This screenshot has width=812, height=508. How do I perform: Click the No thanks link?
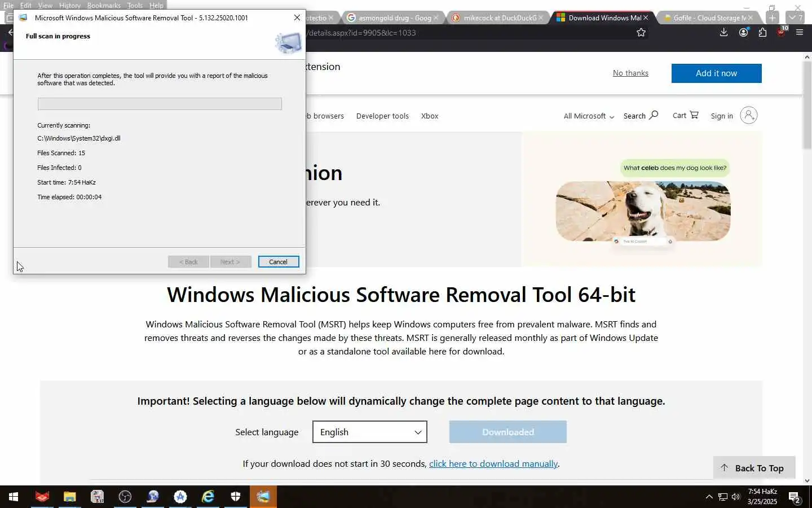pos(630,73)
